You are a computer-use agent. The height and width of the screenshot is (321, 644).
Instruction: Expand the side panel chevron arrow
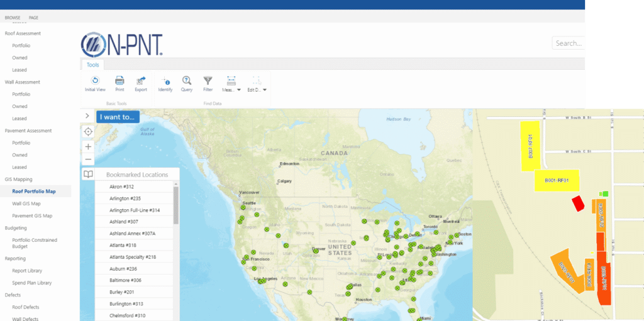coord(87,116)
